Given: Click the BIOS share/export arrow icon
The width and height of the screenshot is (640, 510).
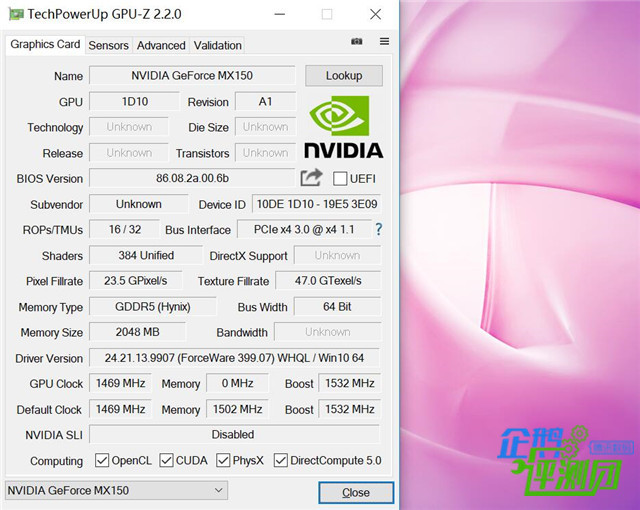Looking at the screenshot, I should (311, 178).
